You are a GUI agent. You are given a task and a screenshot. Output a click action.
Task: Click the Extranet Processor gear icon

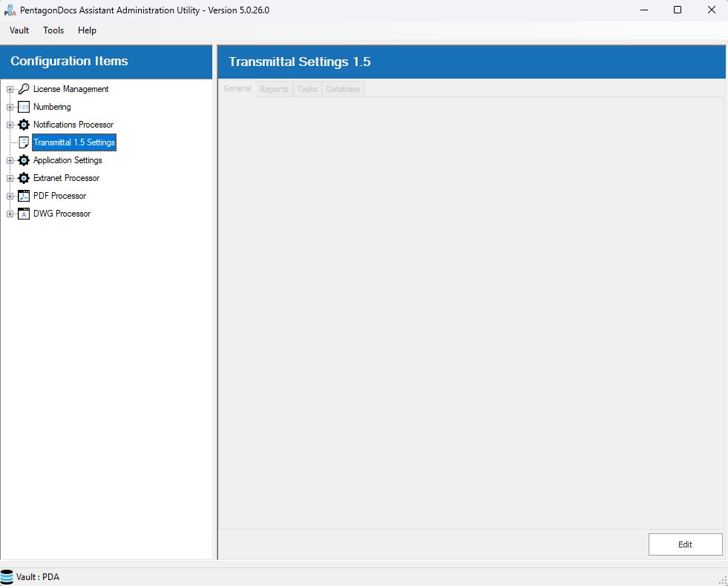24,178
